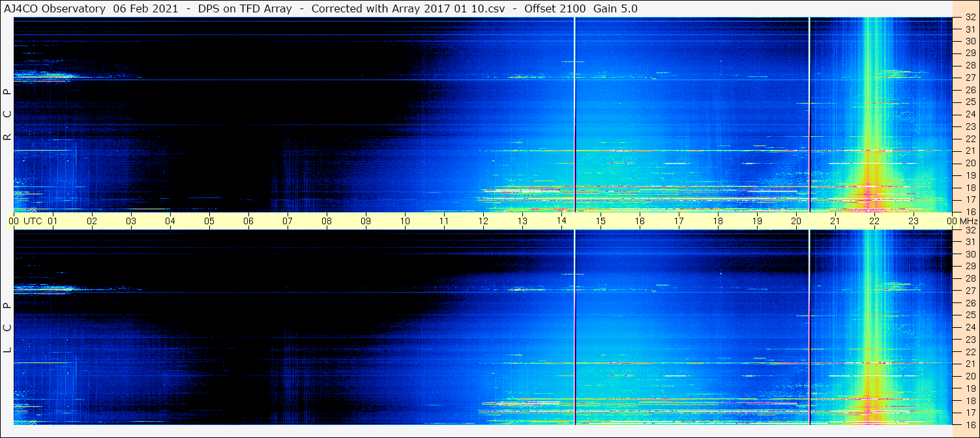Click the UTC label on the time axis
The height and width of the screenshot is (438, 980).
tap(33, 221)
